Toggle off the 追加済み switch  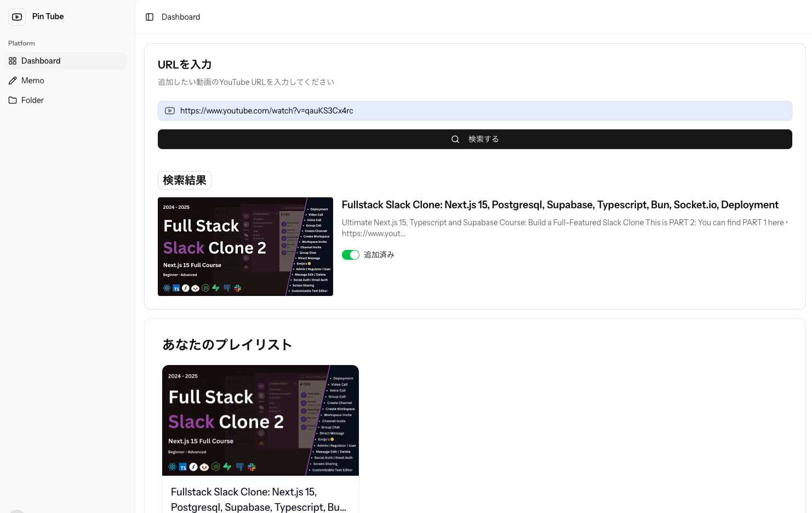click(351, 254)
